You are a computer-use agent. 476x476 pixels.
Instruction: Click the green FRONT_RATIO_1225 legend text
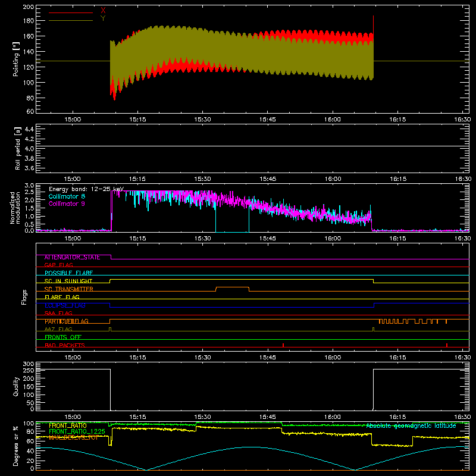tap(77, 431)
